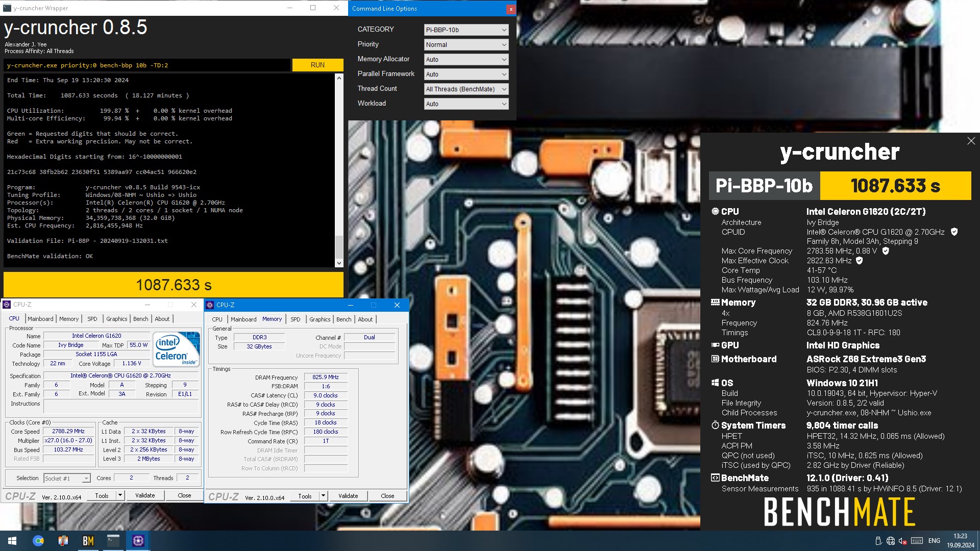Click the GPU card icon in BenchMate panel
The width and height of the screenshot is (980, 551).
click(x=715, y=345)
